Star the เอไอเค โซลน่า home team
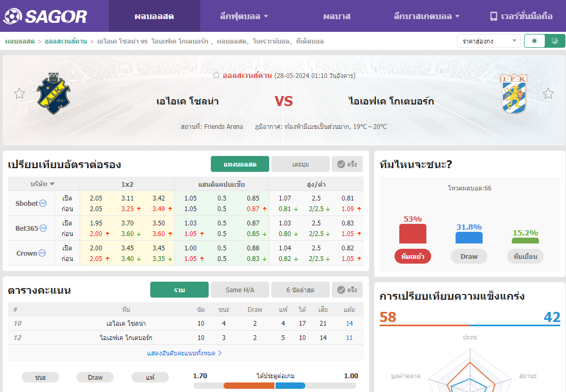 [19, 94]
